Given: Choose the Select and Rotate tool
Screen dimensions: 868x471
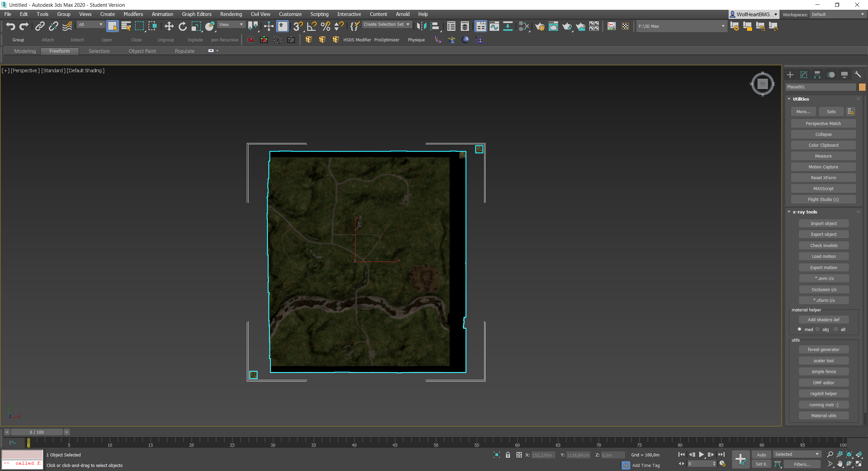Looking at the screenshot, I should click(x=182, y=26).
